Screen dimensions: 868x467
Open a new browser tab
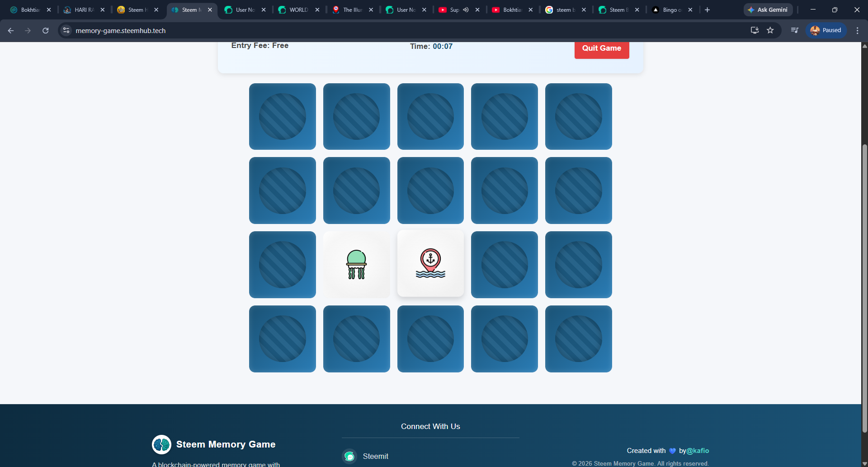(708, 10)
